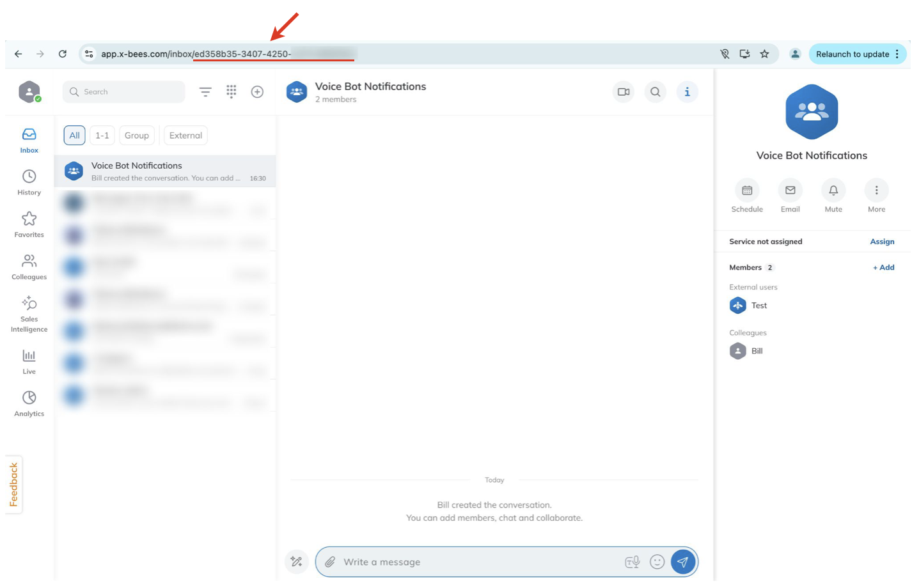Open the emoji picker
This screenshot has height=588, width=912.
(657, 562)
